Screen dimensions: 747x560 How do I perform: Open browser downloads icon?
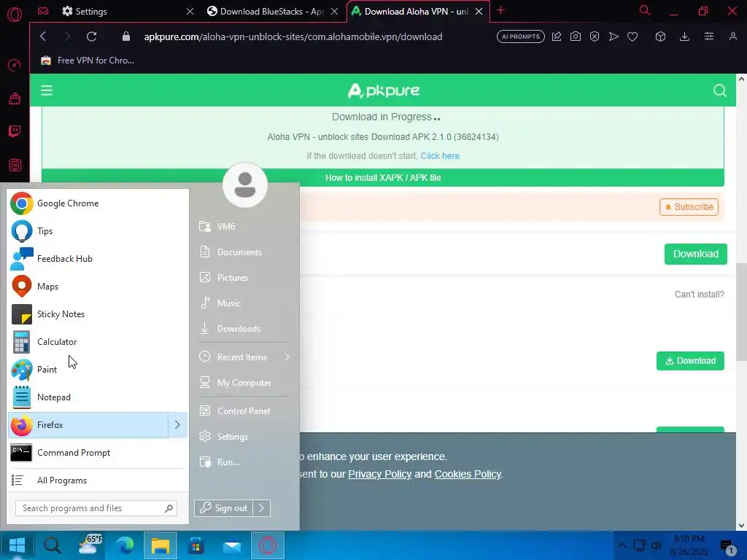[x=684, y=36]
